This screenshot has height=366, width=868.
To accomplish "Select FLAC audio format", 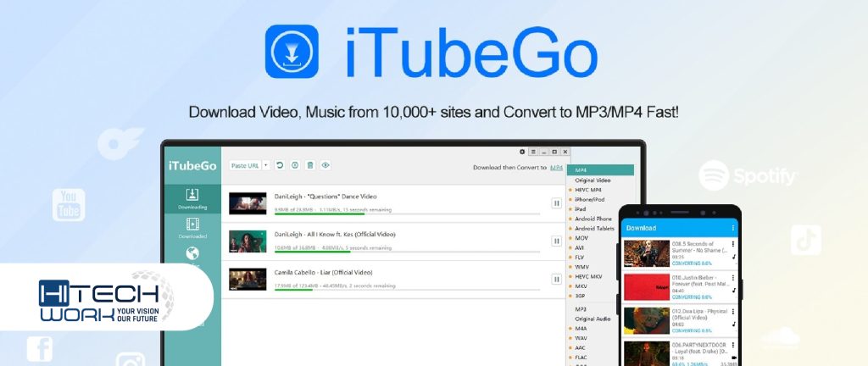I will 581,358.
